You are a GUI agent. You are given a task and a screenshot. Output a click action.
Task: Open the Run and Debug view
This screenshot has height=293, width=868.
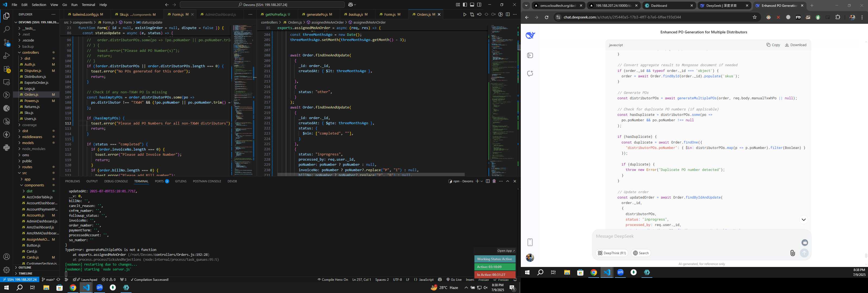(x=7, y=56)
